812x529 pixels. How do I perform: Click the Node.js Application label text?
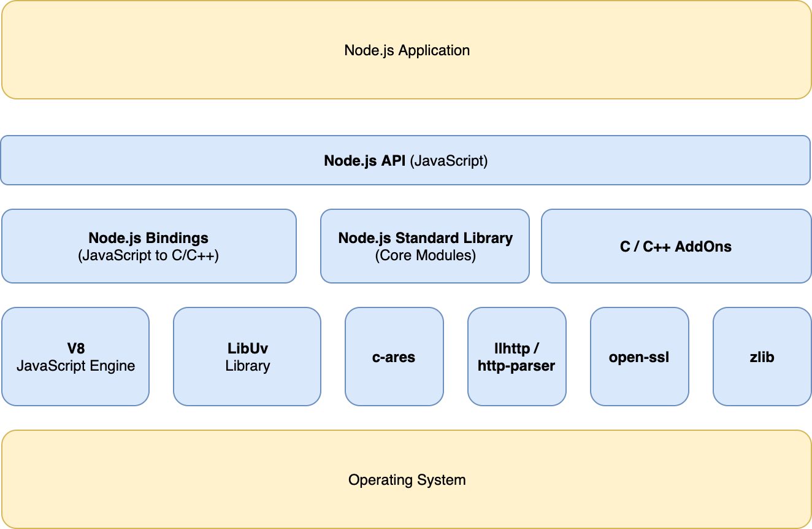tap(406, 50)
